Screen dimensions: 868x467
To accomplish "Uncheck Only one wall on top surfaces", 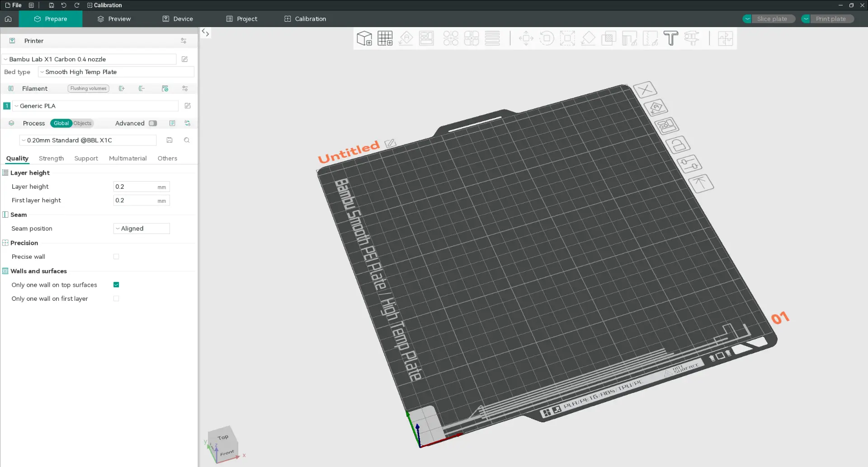I will (x=116, y=285).
